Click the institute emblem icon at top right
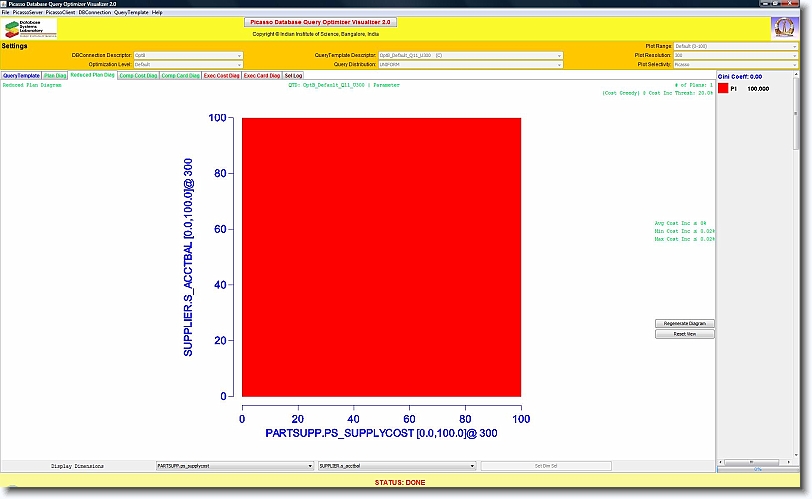 pos(785,28)
